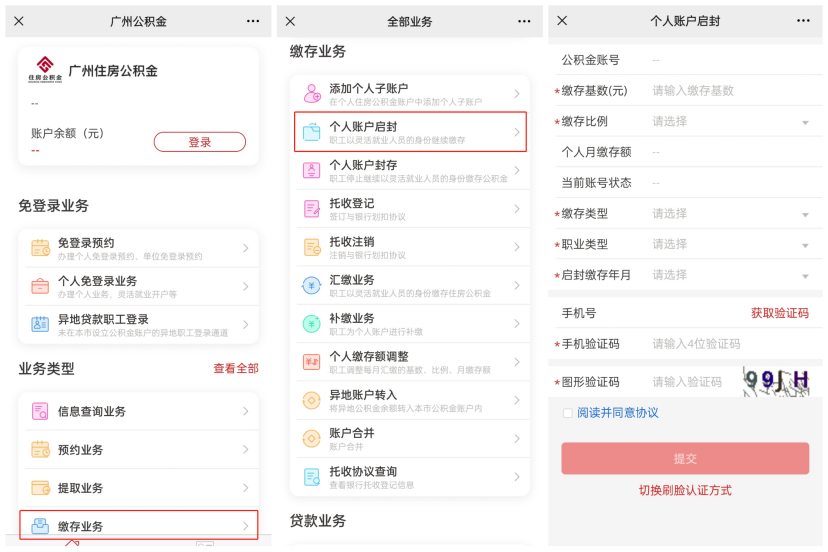Open the 个人账户启封 menu entry
828x552 pixels.
click(x=410, y=132)
